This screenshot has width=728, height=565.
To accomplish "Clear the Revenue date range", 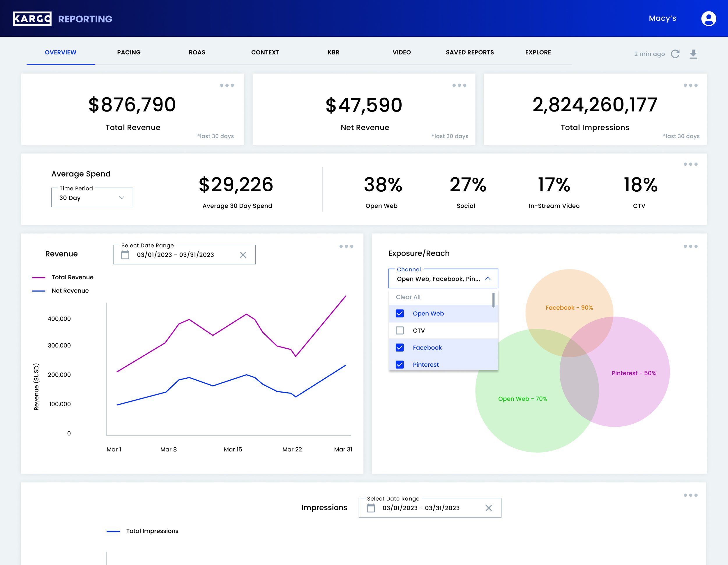I will click(x=243, y=255).
